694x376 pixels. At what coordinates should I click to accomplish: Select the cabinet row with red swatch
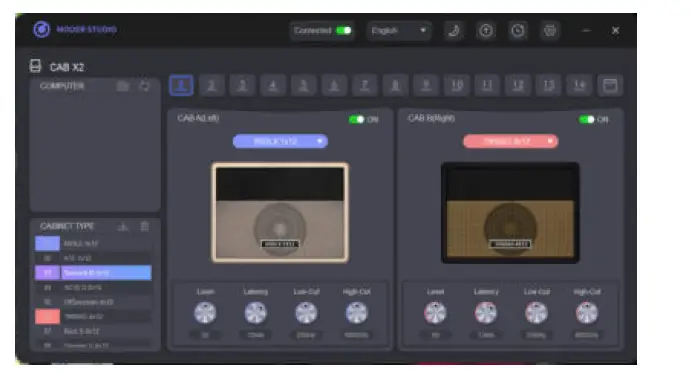pos(93,317)
